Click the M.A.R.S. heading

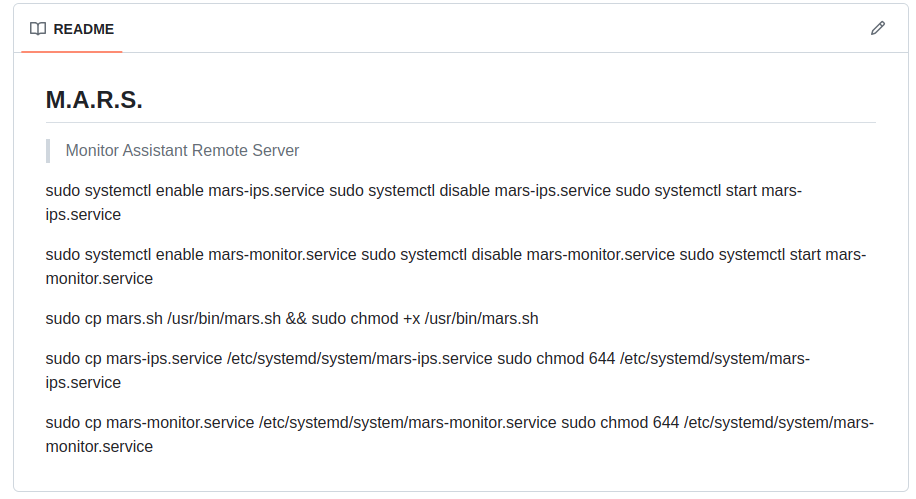pyautogui.click(x=94, y=99)
